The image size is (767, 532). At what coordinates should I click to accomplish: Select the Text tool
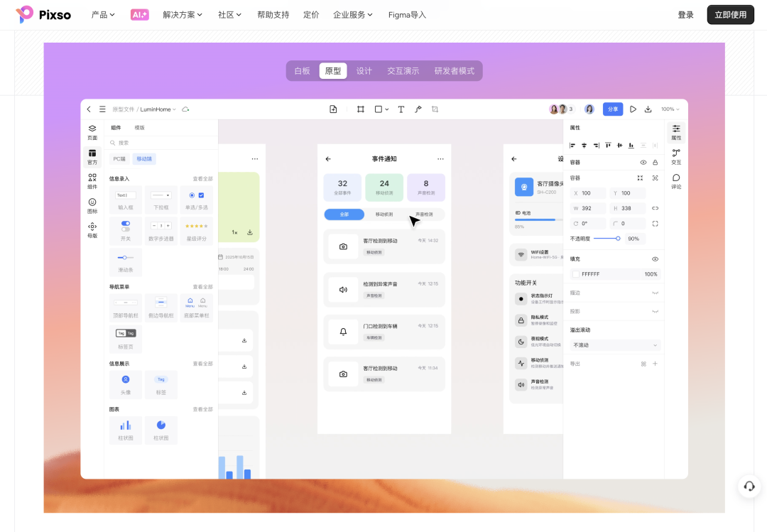tap(401, 109)
